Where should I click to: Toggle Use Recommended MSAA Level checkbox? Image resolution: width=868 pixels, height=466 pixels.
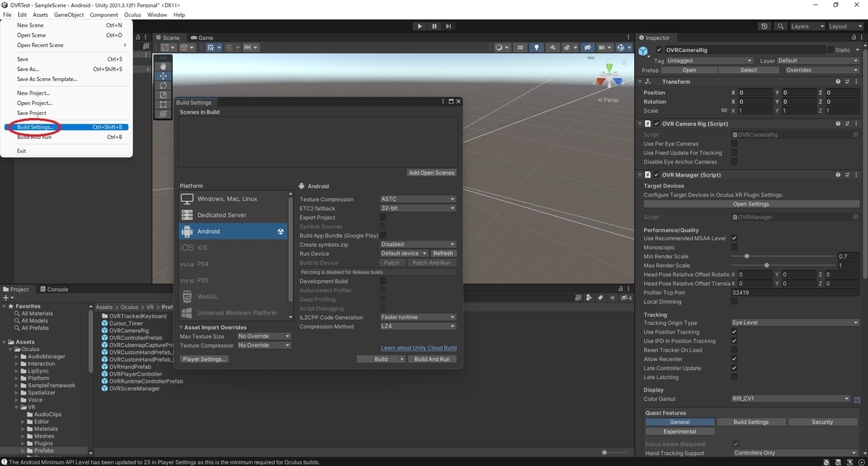pyautogui.click(x=734, y=238)
